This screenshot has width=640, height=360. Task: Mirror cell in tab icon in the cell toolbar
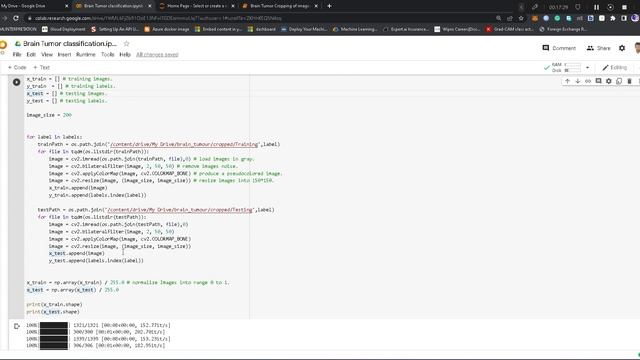point(619,81)
